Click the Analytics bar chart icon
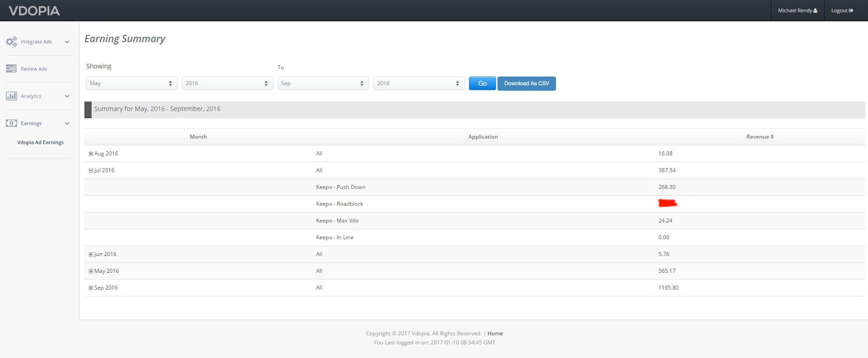The image size is (868, 358). click(11, 96)
